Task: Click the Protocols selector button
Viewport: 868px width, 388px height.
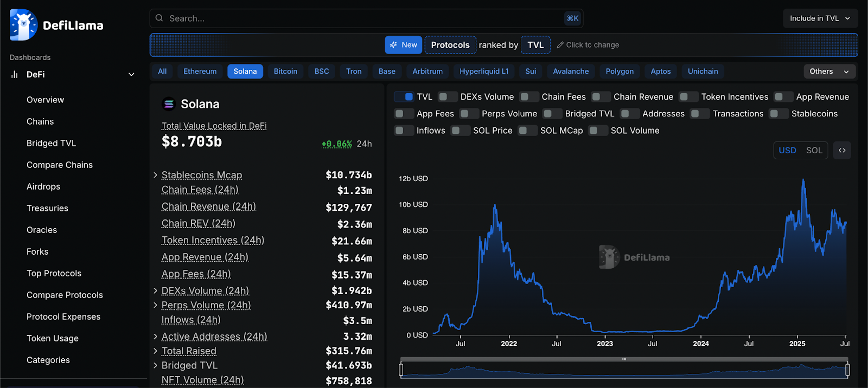Action: [x=450, y=45]
